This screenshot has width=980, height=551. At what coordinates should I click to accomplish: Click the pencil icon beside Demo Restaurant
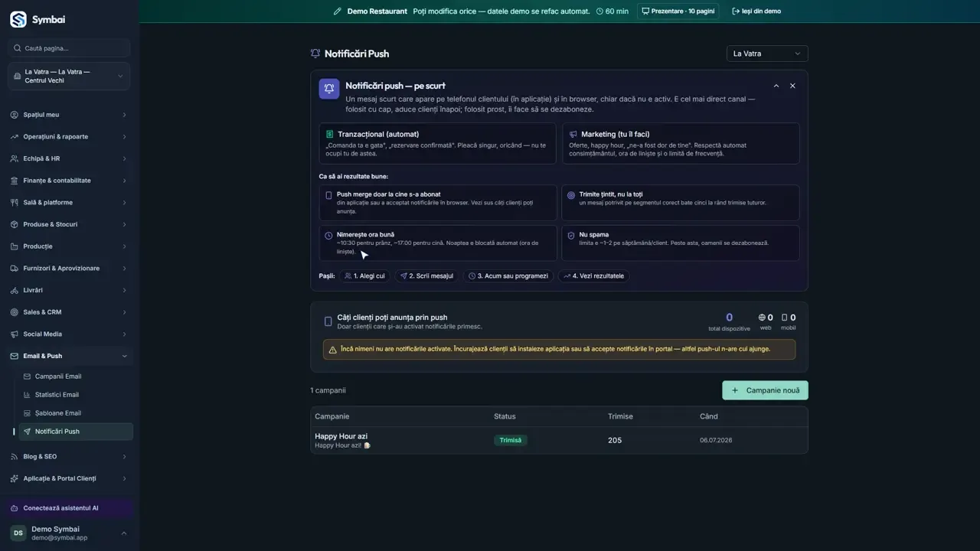[x=338, y=11]
